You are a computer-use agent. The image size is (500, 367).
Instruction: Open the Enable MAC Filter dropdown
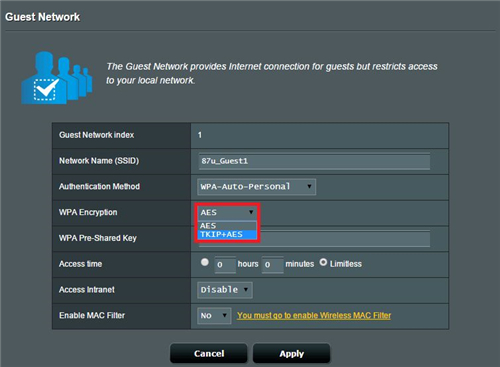(214, 315)
